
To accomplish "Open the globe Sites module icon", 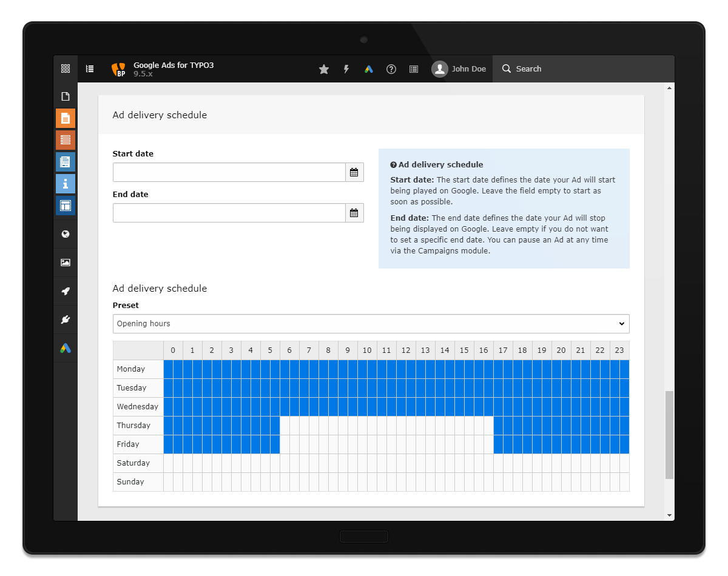I will (x=66, y=234).
